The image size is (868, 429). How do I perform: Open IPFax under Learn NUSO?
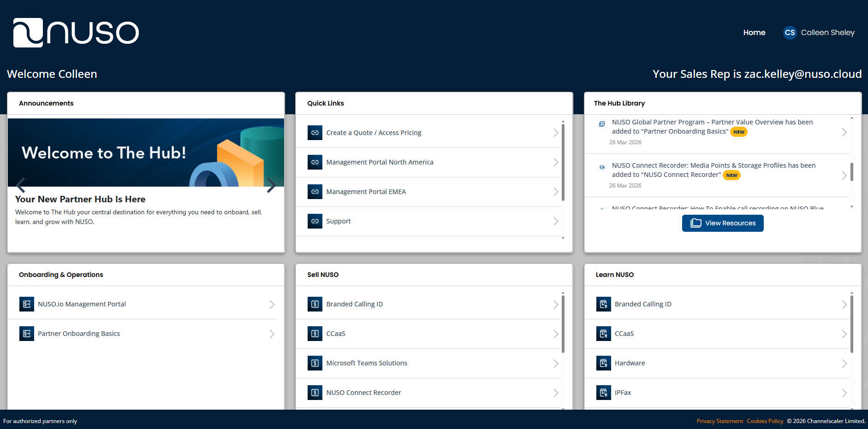click(x=623, y=393)
